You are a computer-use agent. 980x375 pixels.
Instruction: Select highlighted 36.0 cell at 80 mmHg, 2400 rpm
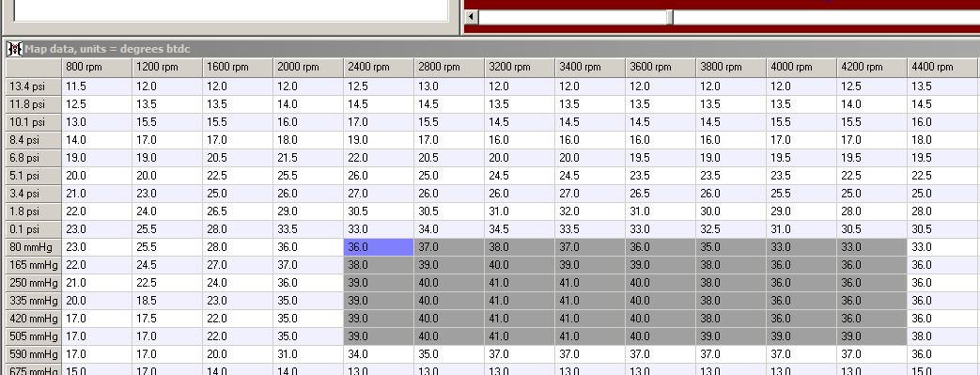379,247
